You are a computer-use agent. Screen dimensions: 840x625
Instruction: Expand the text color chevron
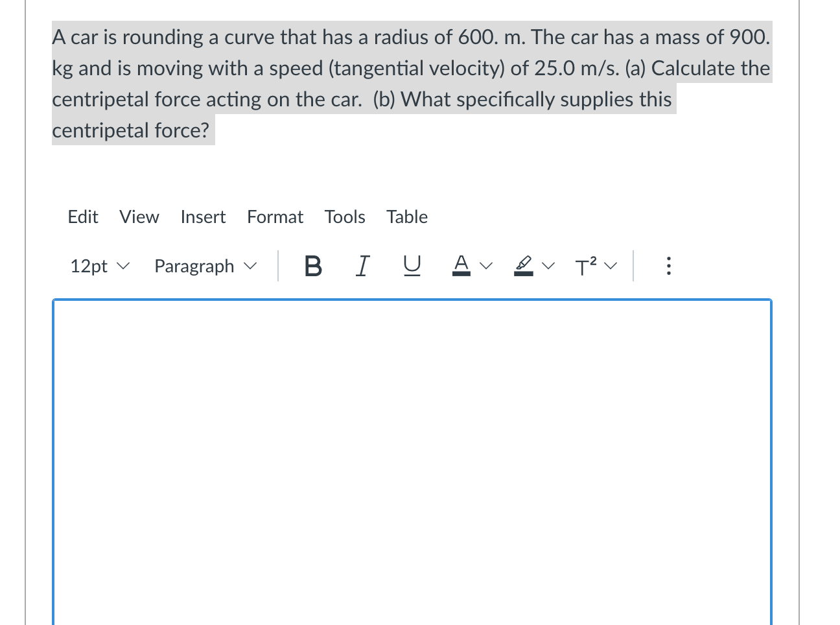click(x=485, y=266)
